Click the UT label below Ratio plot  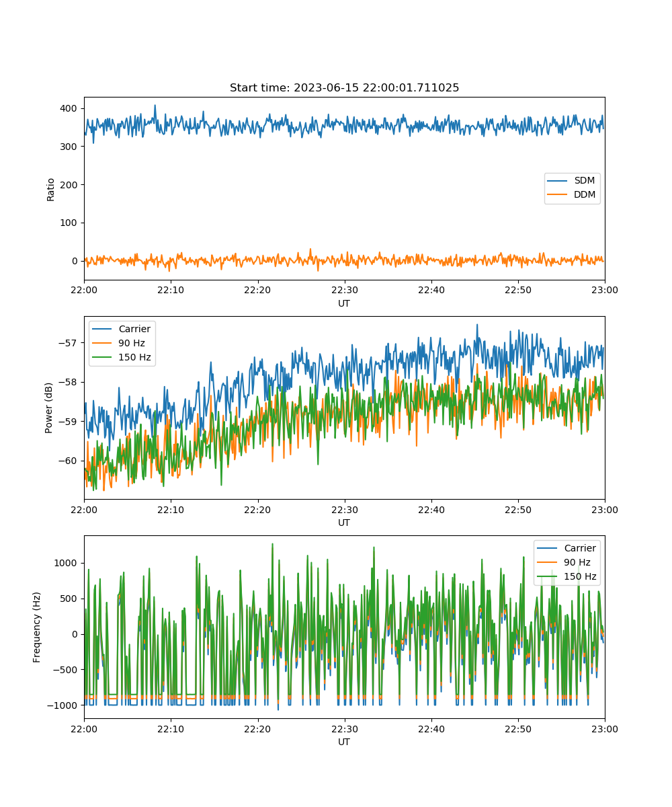point(344,303)
